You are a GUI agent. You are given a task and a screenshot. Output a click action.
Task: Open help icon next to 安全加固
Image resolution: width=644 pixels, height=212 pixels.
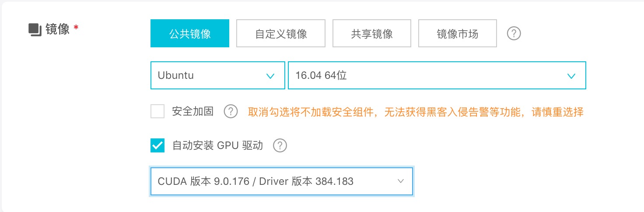click(231, 112)
